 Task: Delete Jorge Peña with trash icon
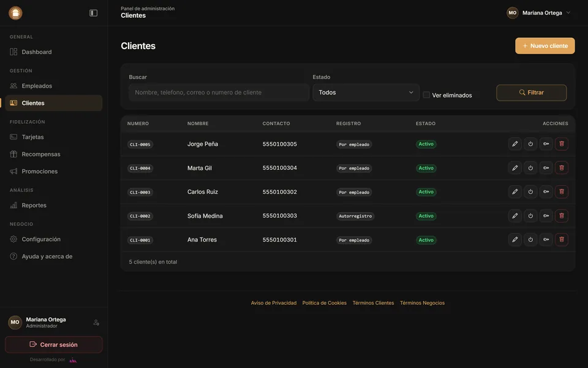(562, 144)
